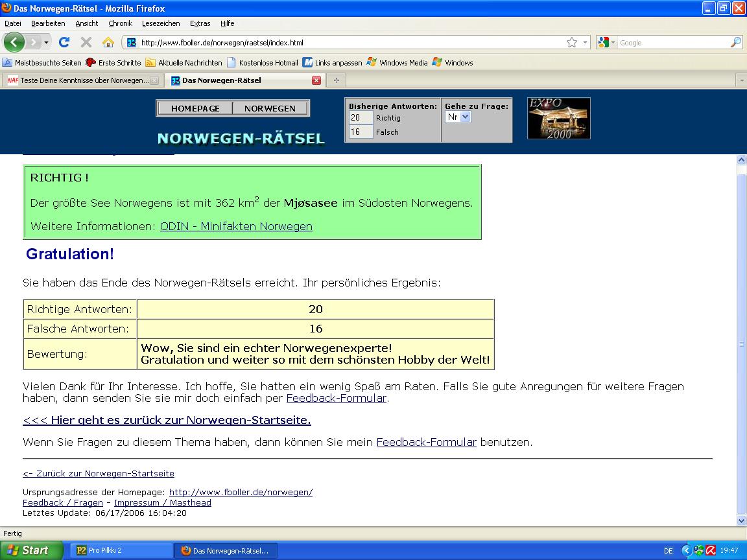This screenshot has width=747, height=560.
Task: Close the Das Norwegen-Rätsel tab
Action: point(316,80)
